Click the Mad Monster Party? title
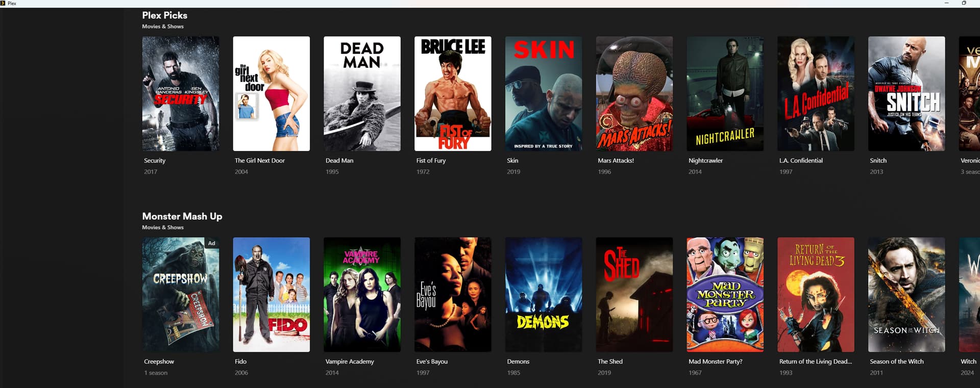The height and width of the screenshot is (388, 980). coord(715,361)
